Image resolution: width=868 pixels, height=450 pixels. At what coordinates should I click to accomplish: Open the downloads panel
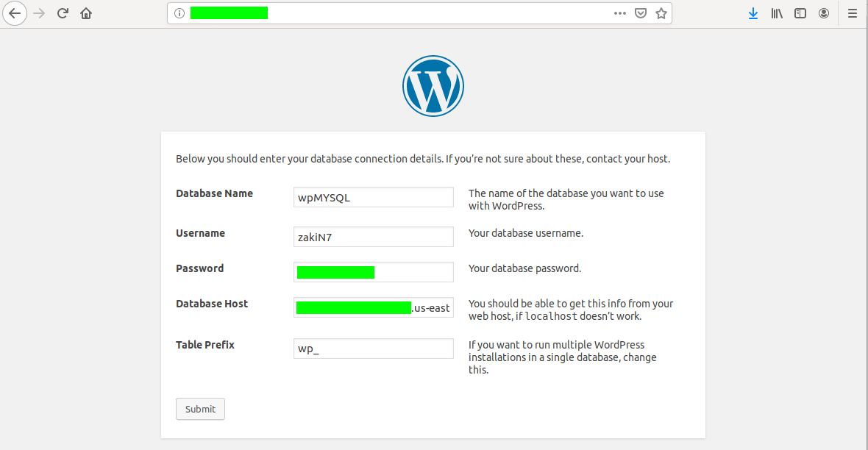tap(753, 13)
